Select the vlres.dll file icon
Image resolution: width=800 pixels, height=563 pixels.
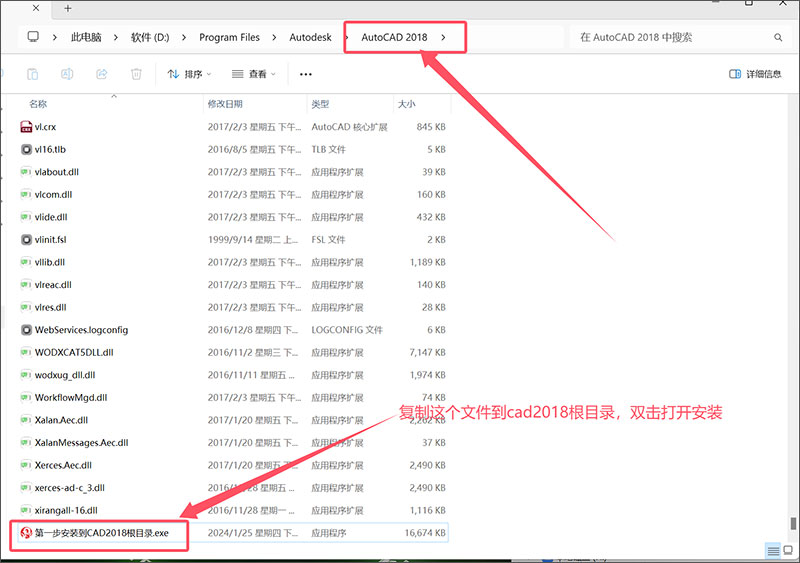point(26,307)
